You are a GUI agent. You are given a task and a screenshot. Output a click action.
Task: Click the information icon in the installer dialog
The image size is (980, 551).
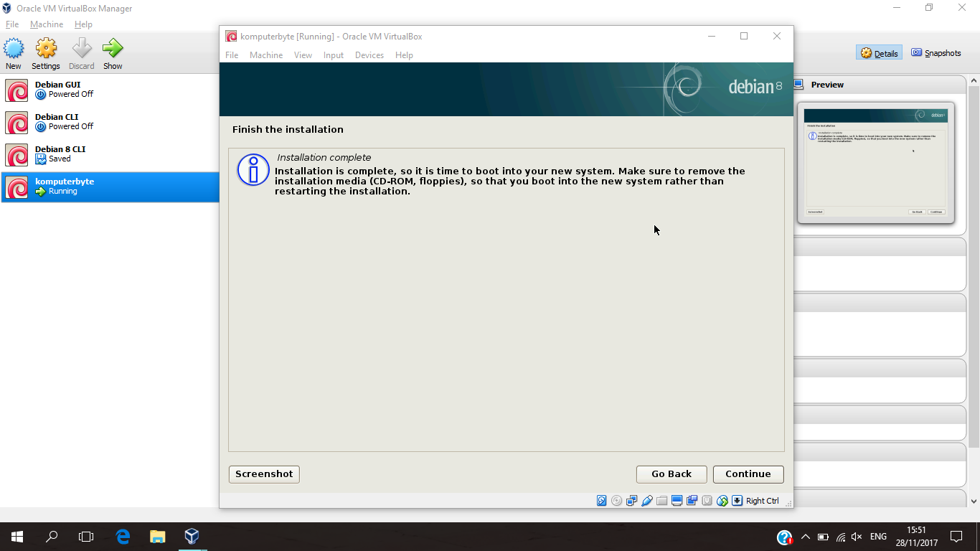click(x=253, y=171)
